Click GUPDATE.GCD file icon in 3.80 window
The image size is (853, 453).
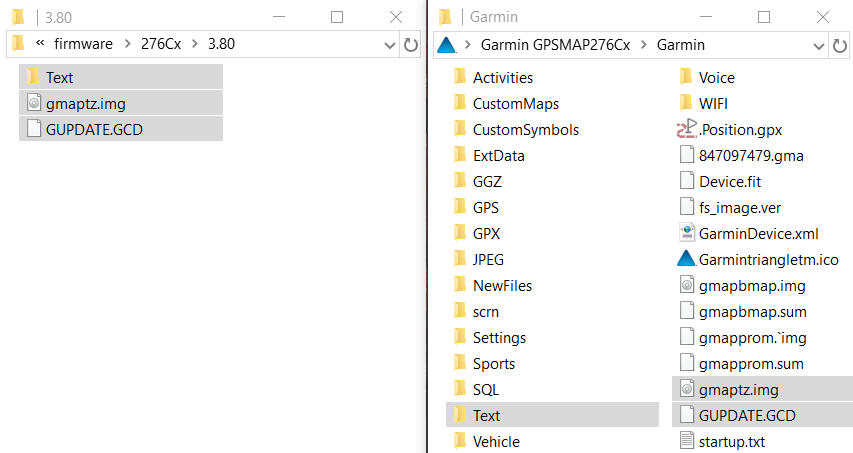point(34,129)
